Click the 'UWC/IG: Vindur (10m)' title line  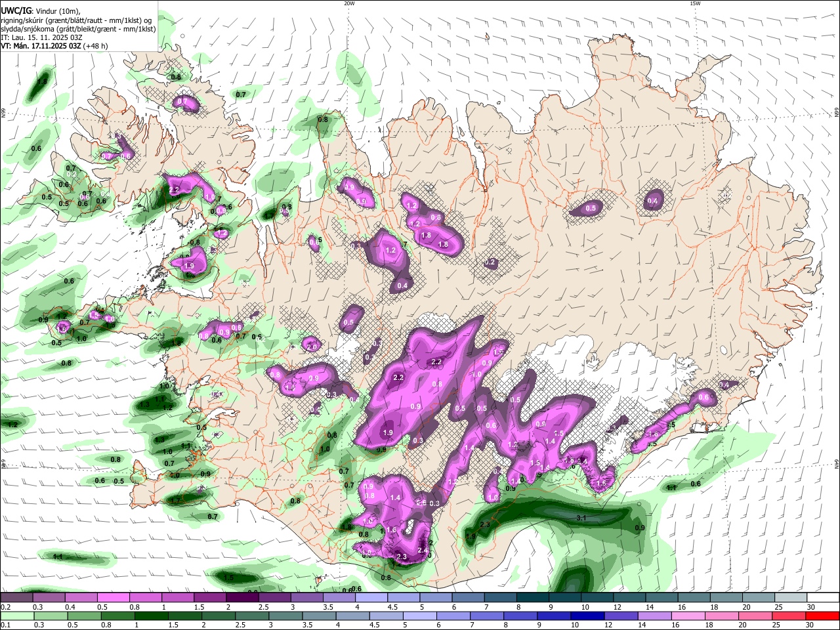(x=41, y=11)
